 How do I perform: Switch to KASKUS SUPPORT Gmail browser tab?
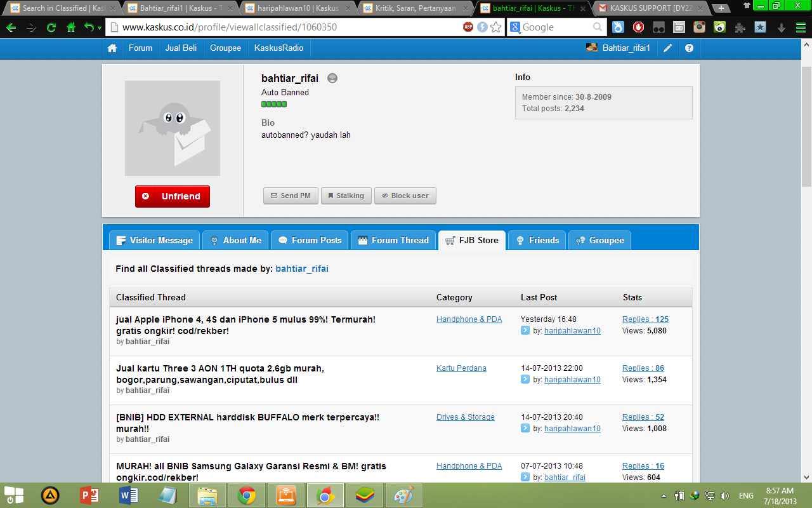tap(650, 8)
